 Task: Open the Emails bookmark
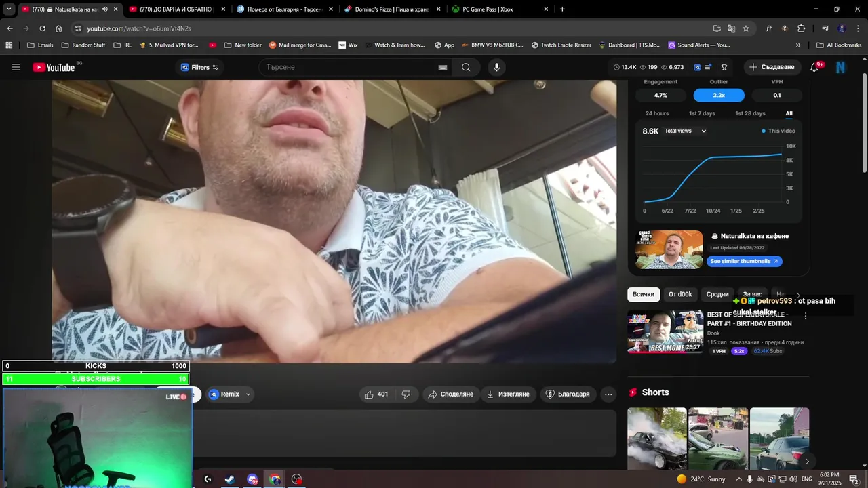pos(39,45)
